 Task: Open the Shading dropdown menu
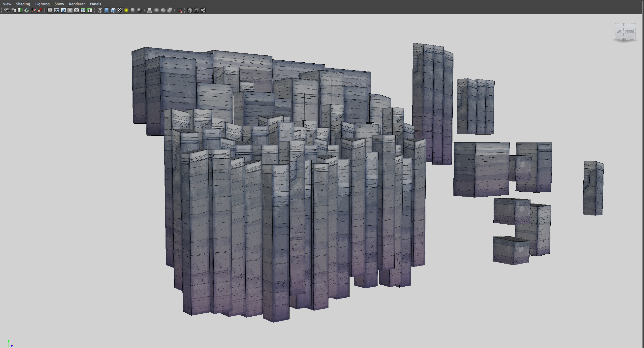[23, 4]
